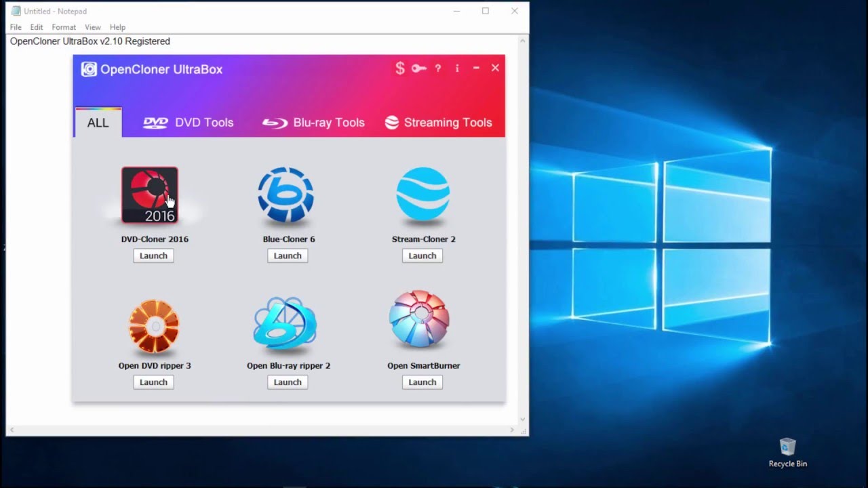The image size is (868, 488).
Task: Launch Open SmartBurner
Action: tap(422, 382)
